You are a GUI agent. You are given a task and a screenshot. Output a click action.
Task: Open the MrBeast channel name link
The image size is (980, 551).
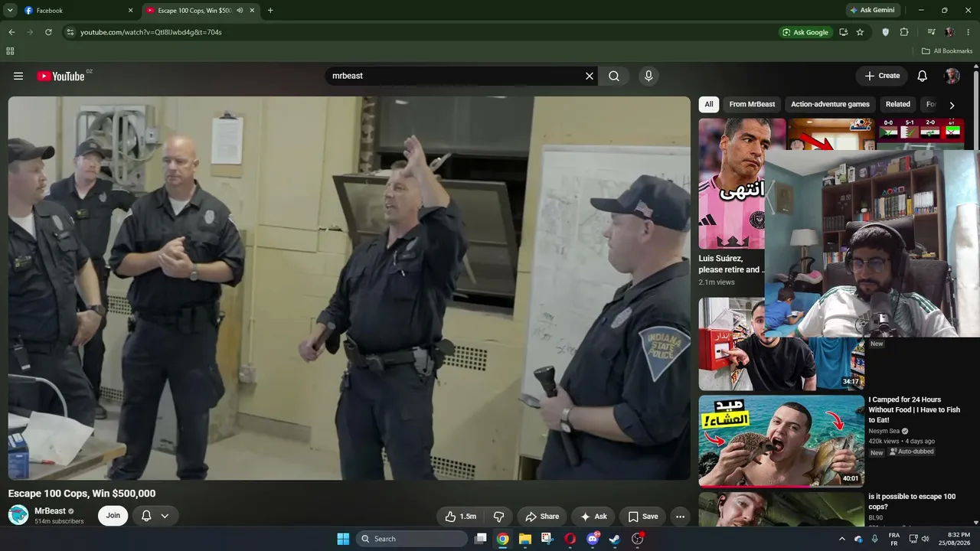pyautogui.click(x=50, y=510)
